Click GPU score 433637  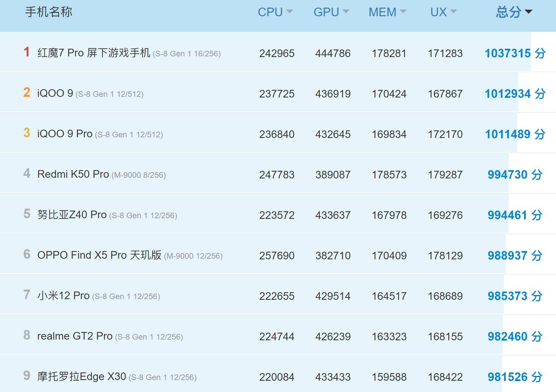(333, 215)
